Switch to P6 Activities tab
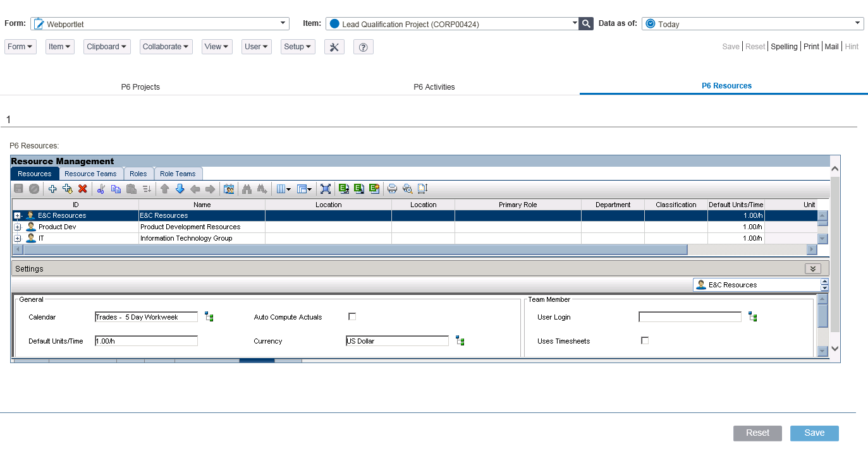This screenshot has width=868, height=449. tap(434, 87)
